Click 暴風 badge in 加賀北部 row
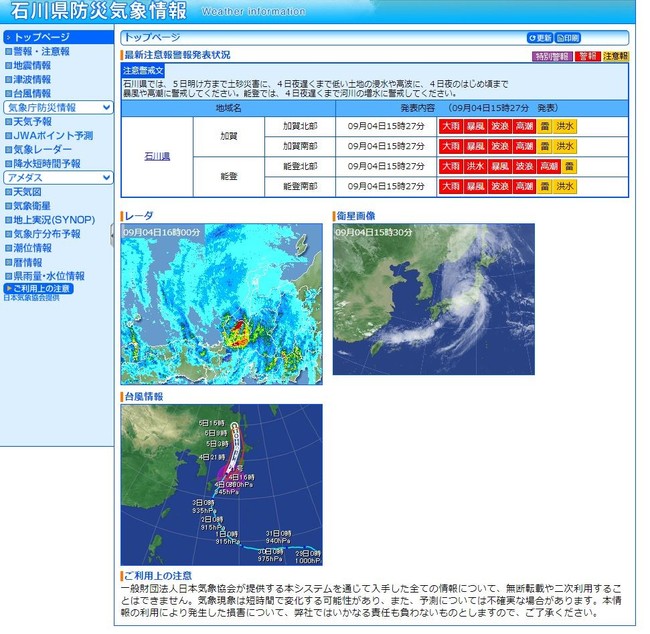The height and width of the screenshot is (634, 650). coord(475,126)
